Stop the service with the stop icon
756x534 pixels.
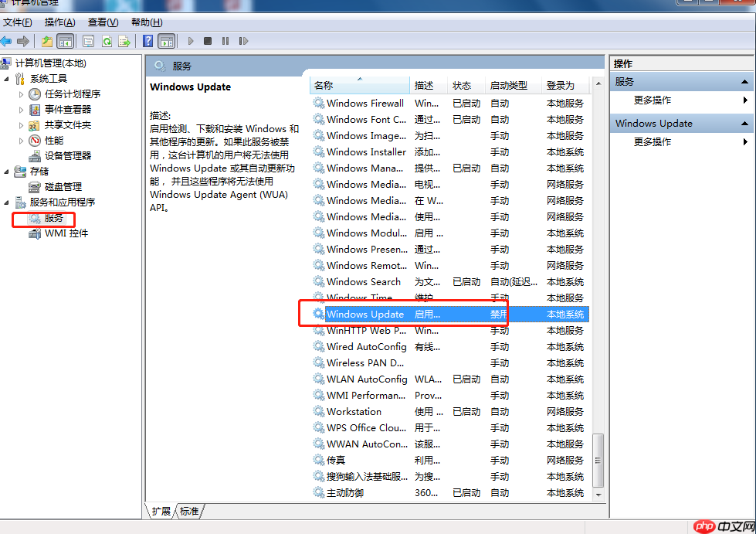coord(208,41)
